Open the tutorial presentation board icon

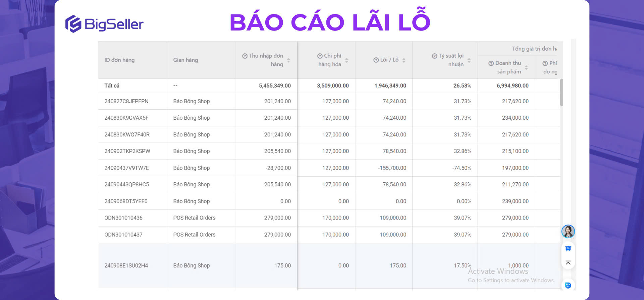[568, 248]
